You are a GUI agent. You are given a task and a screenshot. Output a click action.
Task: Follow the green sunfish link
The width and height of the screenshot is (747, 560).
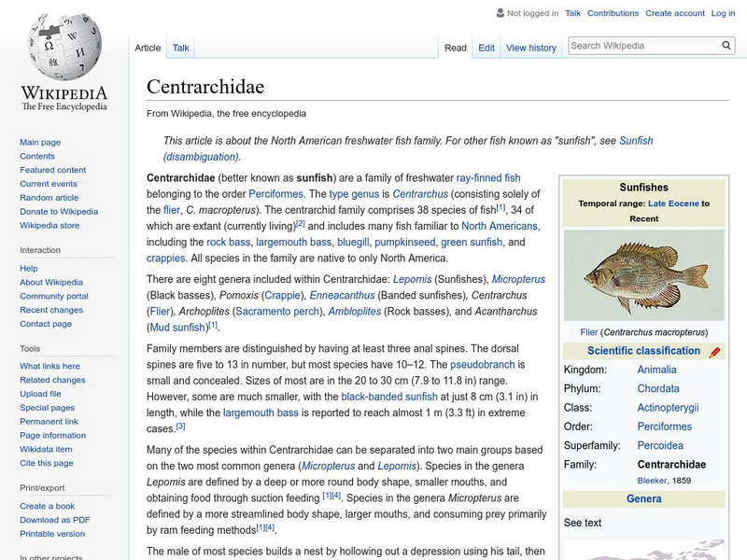click(x=472, y=243)
